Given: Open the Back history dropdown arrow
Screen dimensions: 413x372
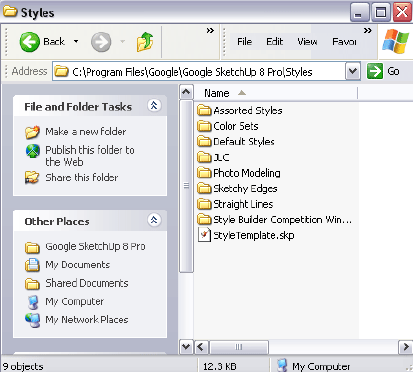Looking at the screenshot, I should [x=76, y=42].
